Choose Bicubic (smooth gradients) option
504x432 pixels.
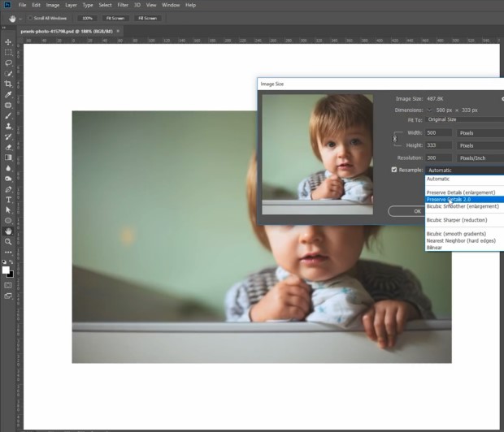point(464,234)
